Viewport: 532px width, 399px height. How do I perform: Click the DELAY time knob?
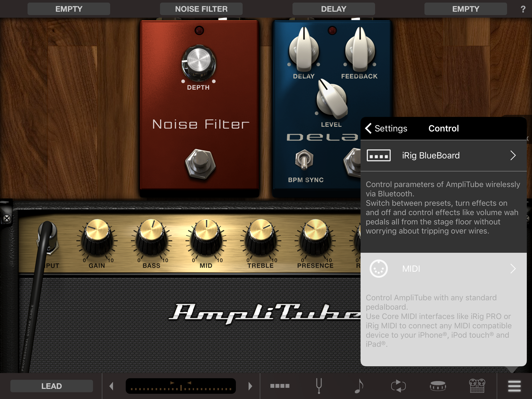(304, 50)
